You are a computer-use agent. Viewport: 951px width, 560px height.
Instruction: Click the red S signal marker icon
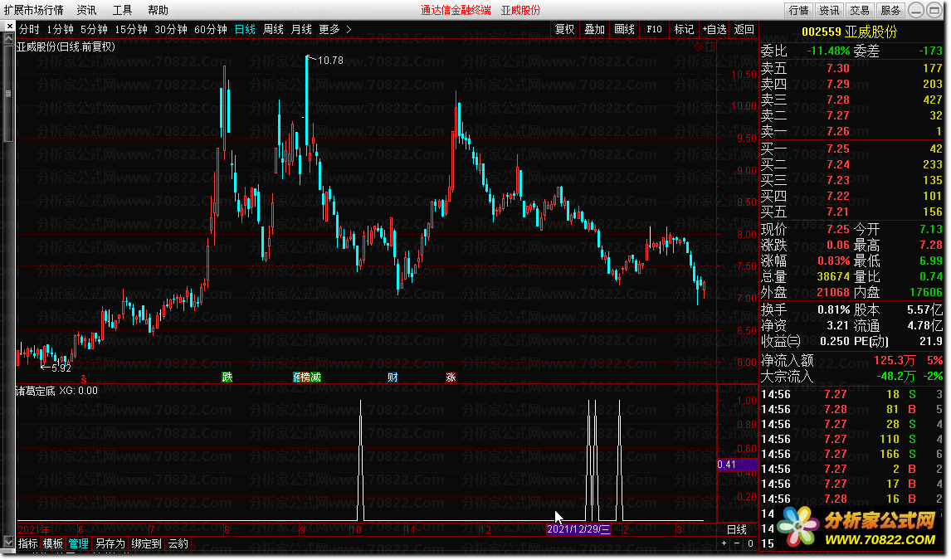pos(84,379)
